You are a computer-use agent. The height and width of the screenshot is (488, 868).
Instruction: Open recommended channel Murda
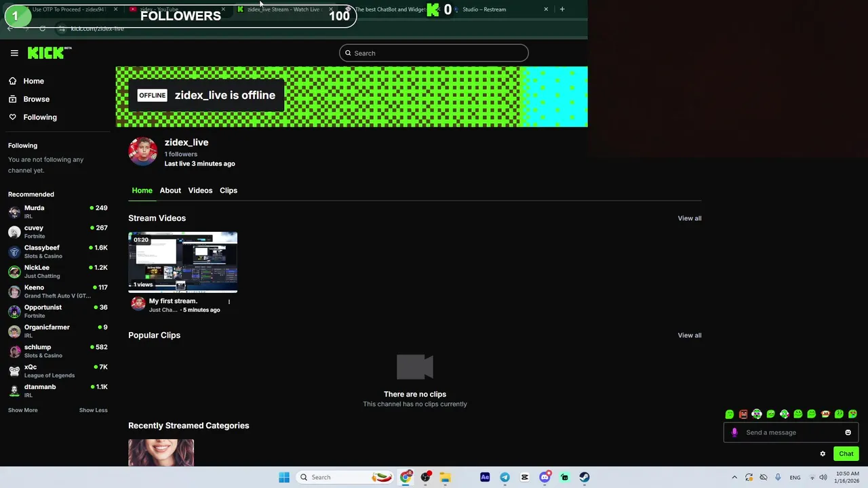58,212
